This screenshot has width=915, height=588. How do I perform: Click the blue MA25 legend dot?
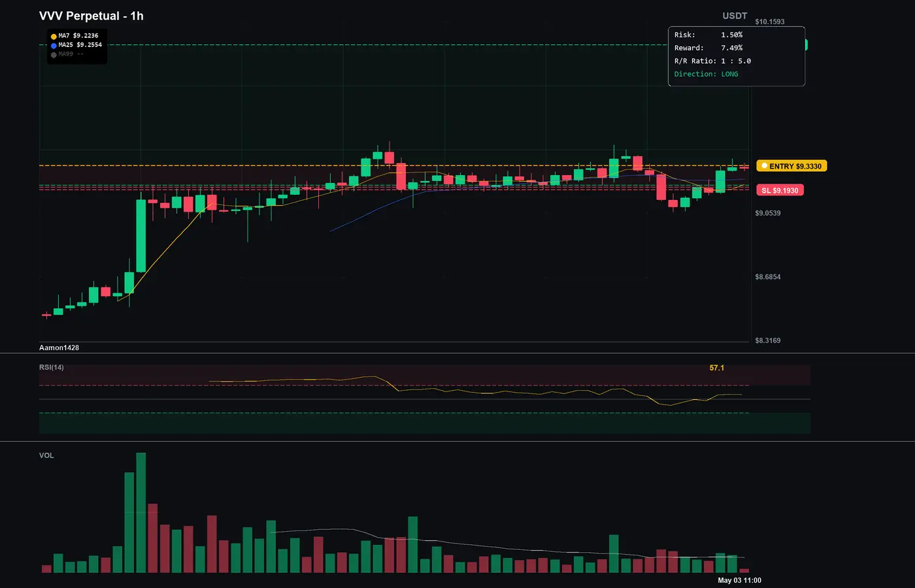click(54, 46)
